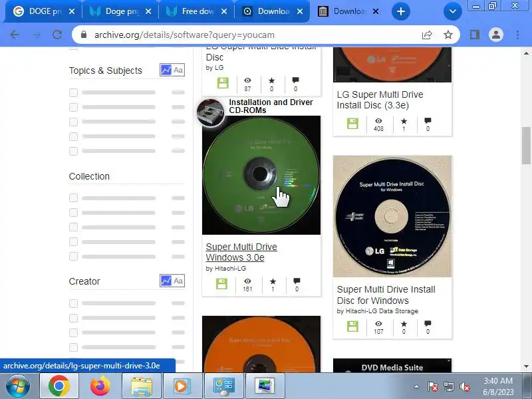
Task: Open the Windows Start menu
Action: [x=18, y=386]
